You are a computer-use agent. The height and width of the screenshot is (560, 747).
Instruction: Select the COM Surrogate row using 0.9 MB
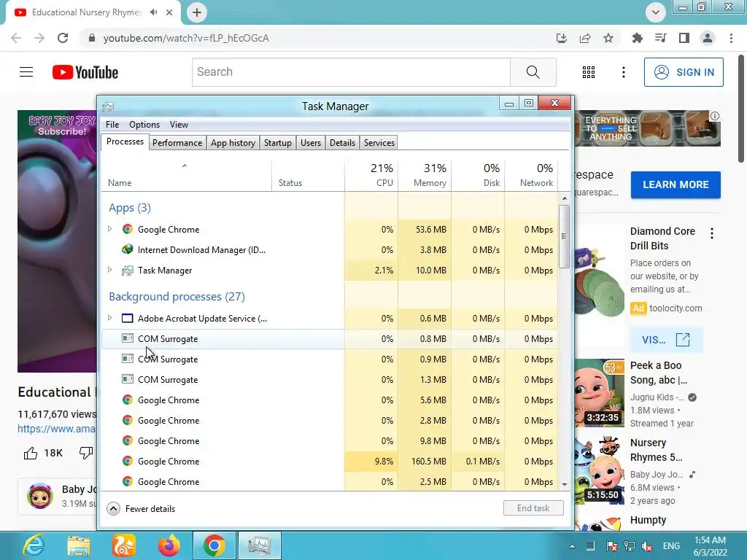pos(329,359)
